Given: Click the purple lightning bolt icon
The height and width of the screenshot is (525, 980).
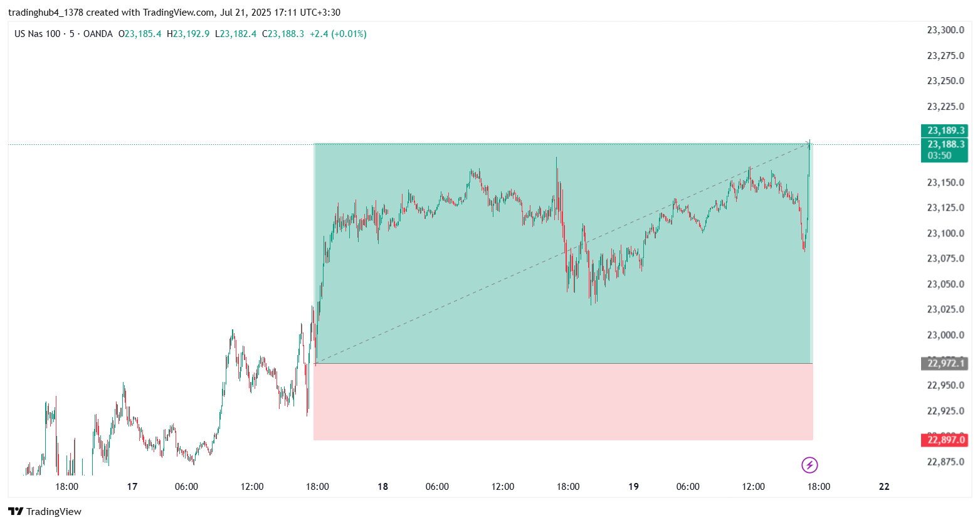Looking at the screenshot, I should pyautogui.click(x=809, y=465).
